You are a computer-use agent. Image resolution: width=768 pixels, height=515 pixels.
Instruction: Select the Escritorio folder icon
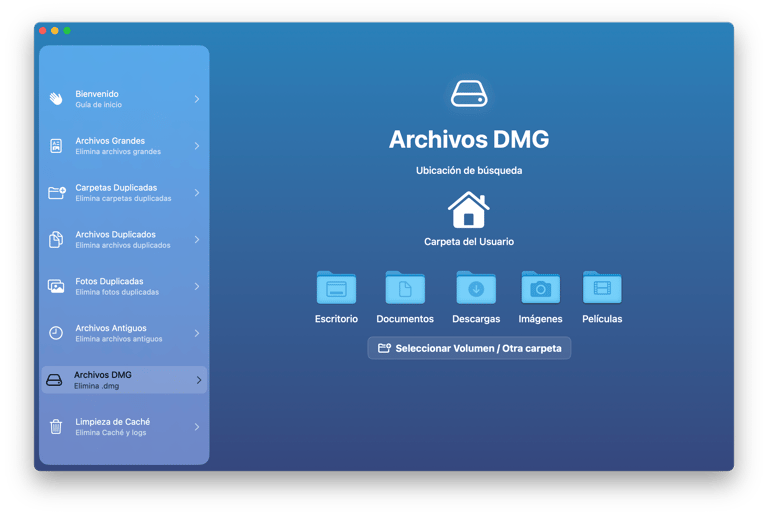coord(336,287)
